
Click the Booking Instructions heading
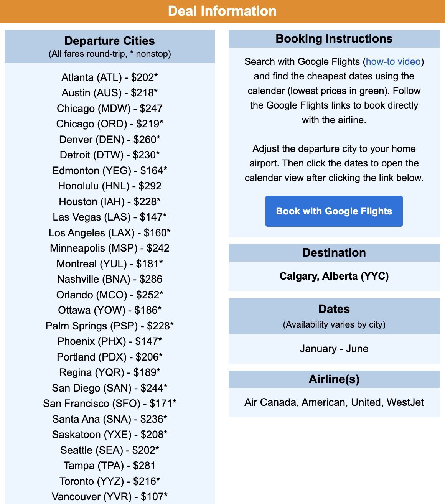[x=334, y=39]
